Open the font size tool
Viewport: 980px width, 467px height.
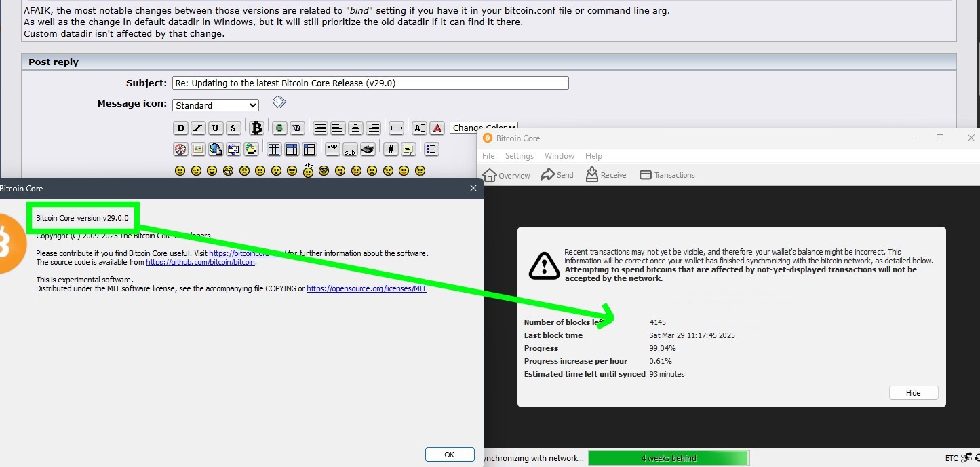[420, 128]
